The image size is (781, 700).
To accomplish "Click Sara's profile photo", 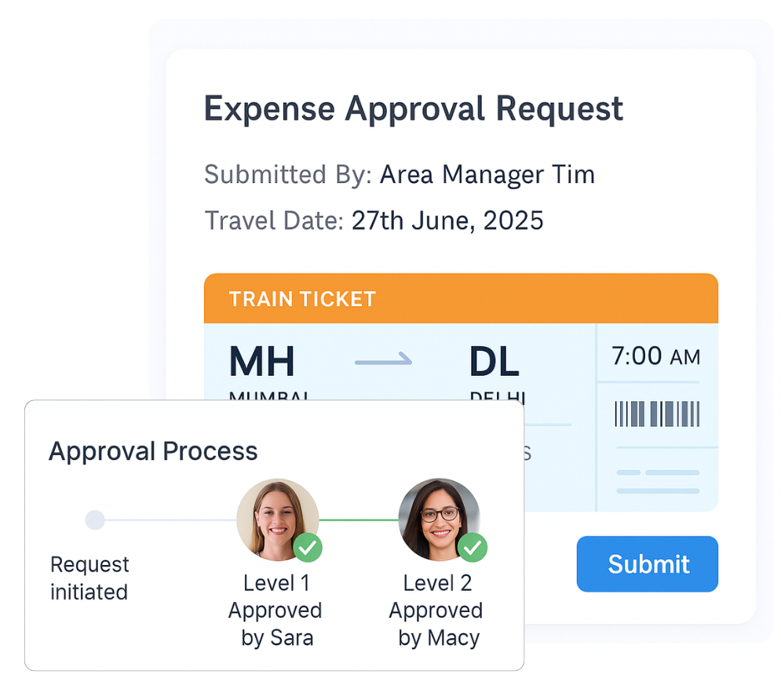I will pos(278,516).
